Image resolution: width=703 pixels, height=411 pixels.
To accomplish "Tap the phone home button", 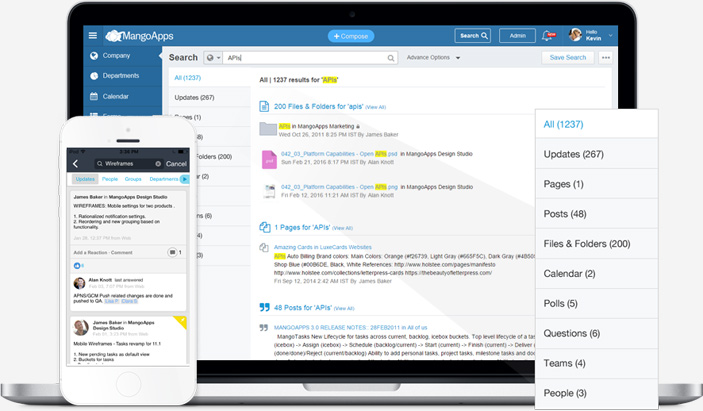I will click(x=128, y=385).
